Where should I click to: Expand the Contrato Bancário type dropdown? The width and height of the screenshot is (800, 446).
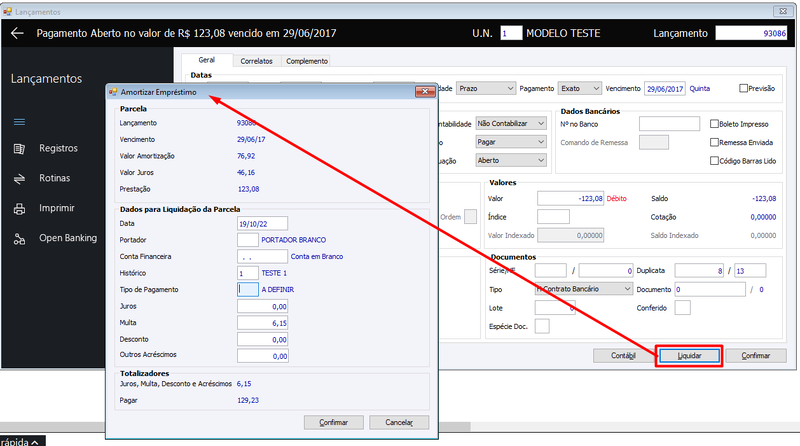584,289
